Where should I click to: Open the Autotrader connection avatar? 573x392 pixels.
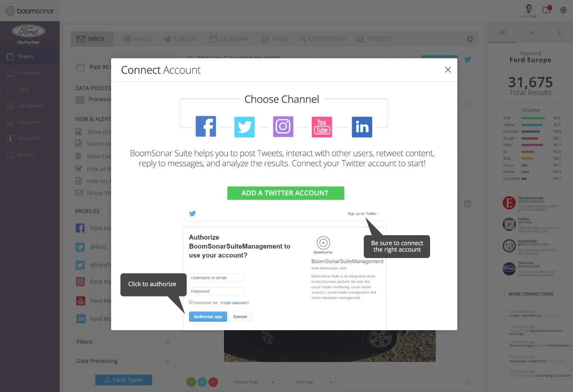(x=509, y=246)
